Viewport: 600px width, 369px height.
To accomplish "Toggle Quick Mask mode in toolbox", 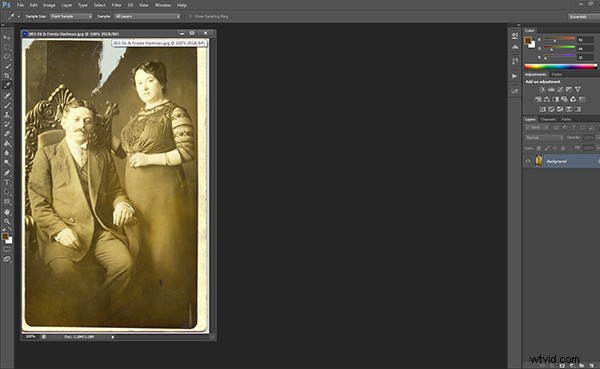I will (x=7, y=249).
